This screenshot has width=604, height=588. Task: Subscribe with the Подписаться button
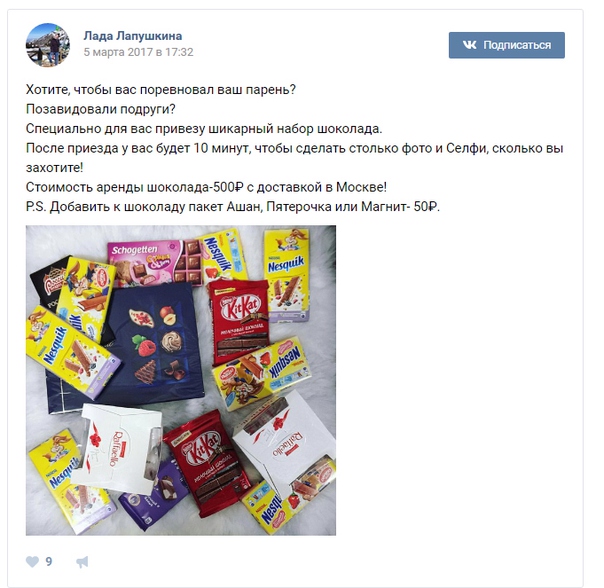[x=507, y=45]
